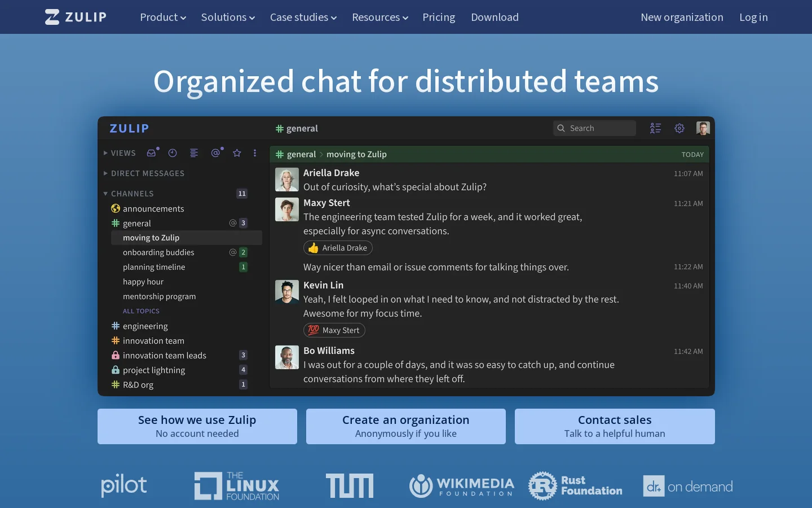Screen dimensions: 812x508
Task: Click the Wikimedia Foundation logo
Action: [x=462, y=486]
